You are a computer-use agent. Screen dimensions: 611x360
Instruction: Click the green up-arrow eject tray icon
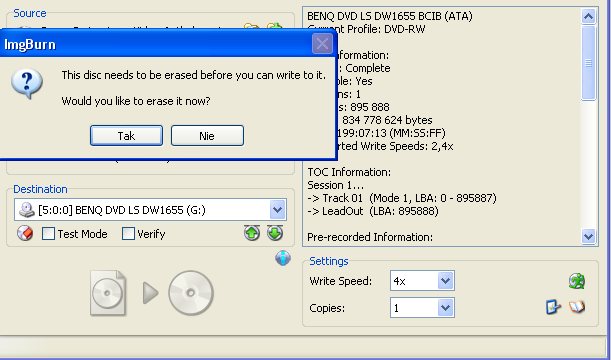(x=252, y=233)
